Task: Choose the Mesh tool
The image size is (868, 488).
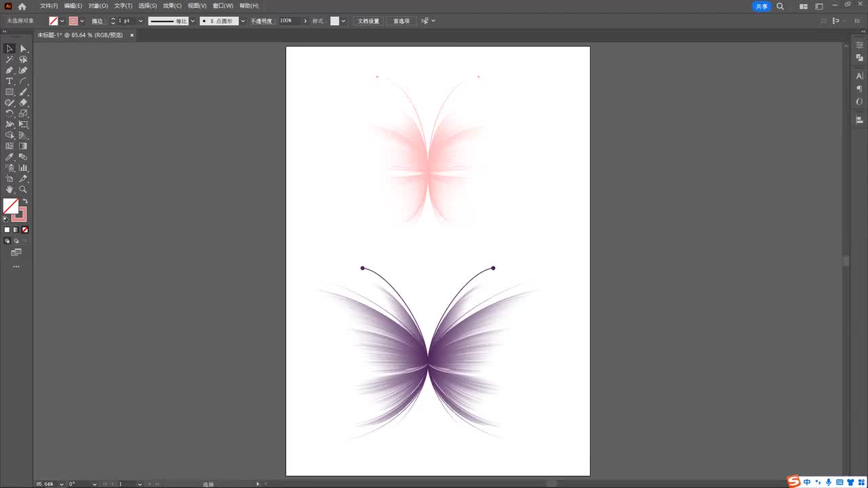Action: tap(9, 146)
